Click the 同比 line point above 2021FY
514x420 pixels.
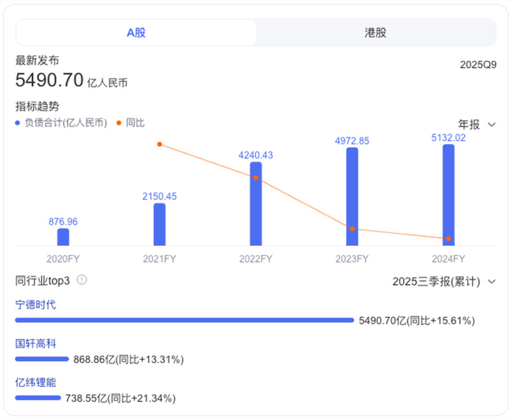click(160, 144)
